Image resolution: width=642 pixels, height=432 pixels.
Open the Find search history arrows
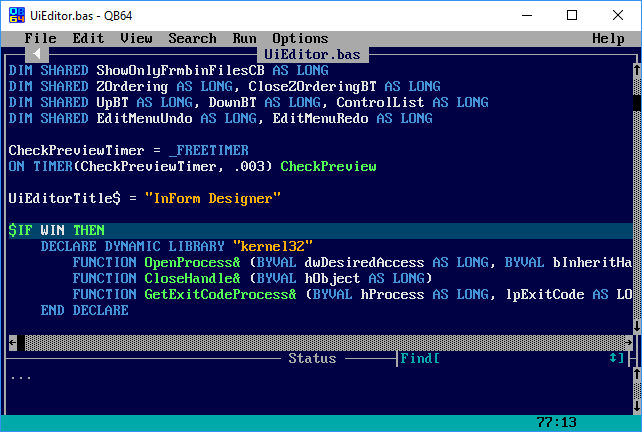click(613, 358)
